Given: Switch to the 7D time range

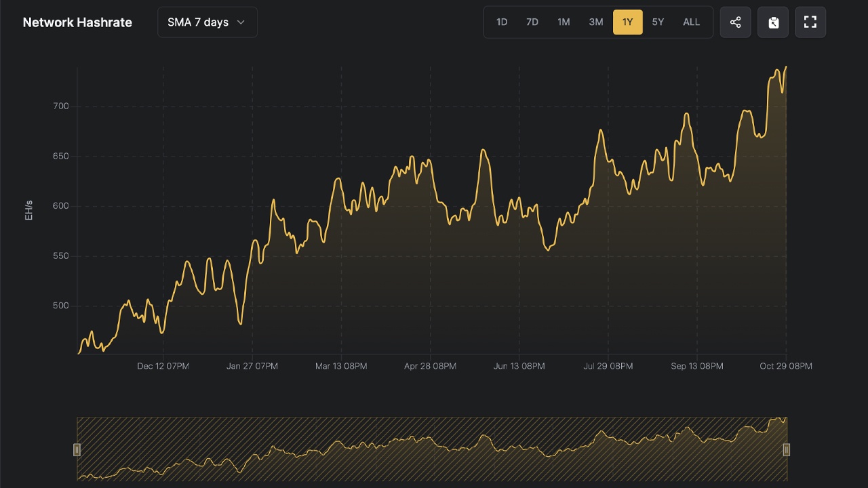Looking at the screenshot, I should 532,22.
